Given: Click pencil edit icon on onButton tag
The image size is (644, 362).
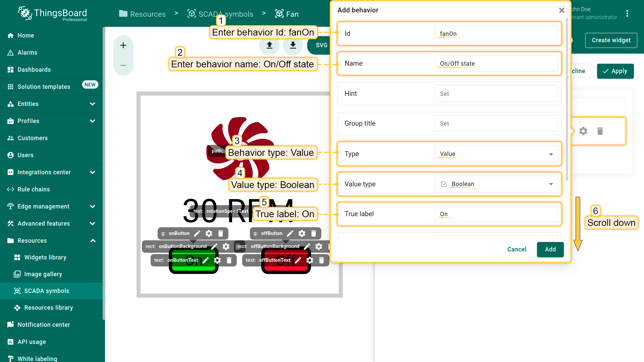Looking at the screenshot, I should point(197,233).
